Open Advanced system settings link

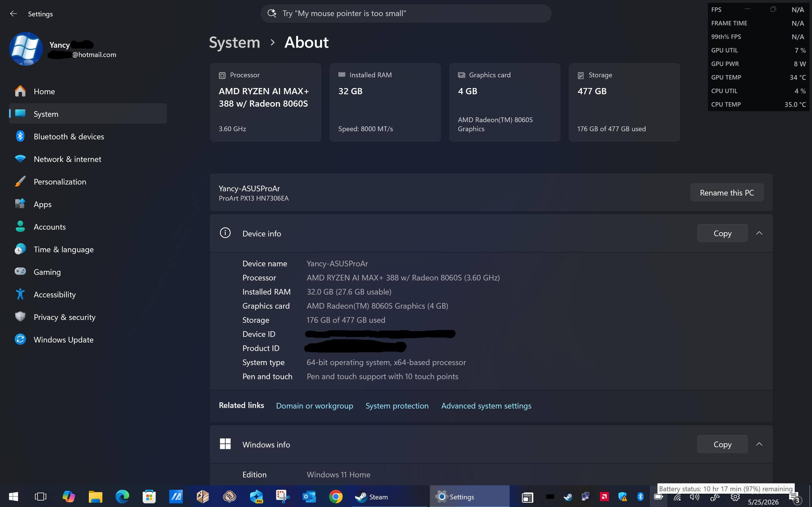pos(486,406)
